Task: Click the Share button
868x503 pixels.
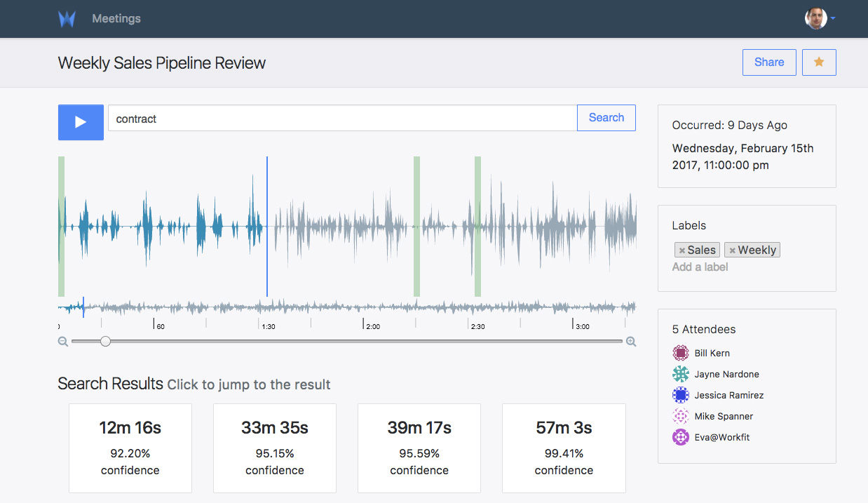Action: tap(769, 62)
